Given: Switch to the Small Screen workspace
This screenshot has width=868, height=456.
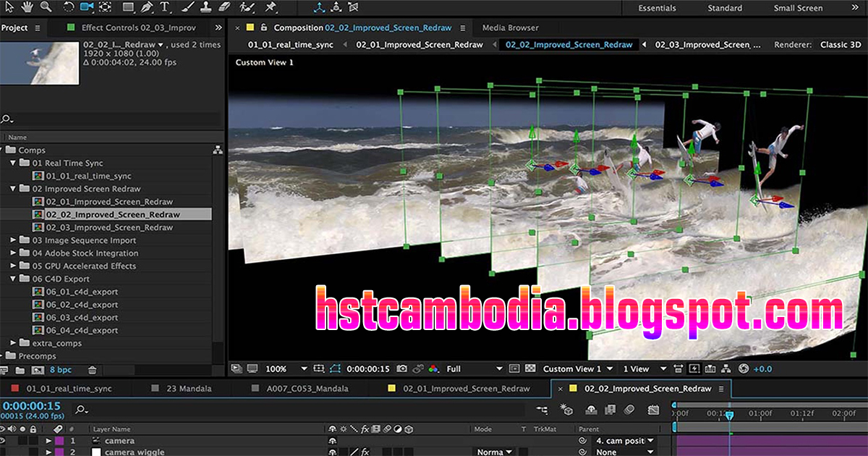Looking at the screenshot, I should (798, 8).
